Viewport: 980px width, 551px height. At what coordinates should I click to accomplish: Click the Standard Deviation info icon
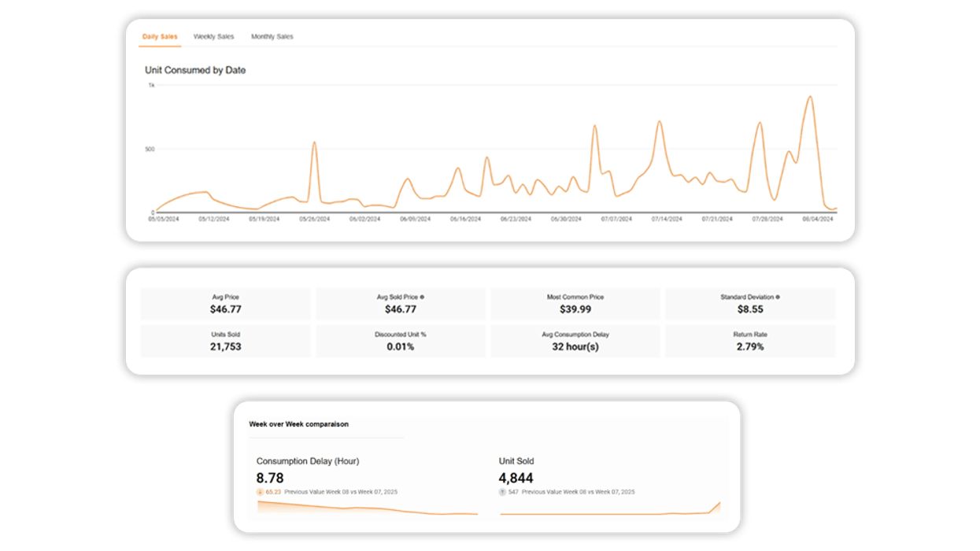click(776, 297)
